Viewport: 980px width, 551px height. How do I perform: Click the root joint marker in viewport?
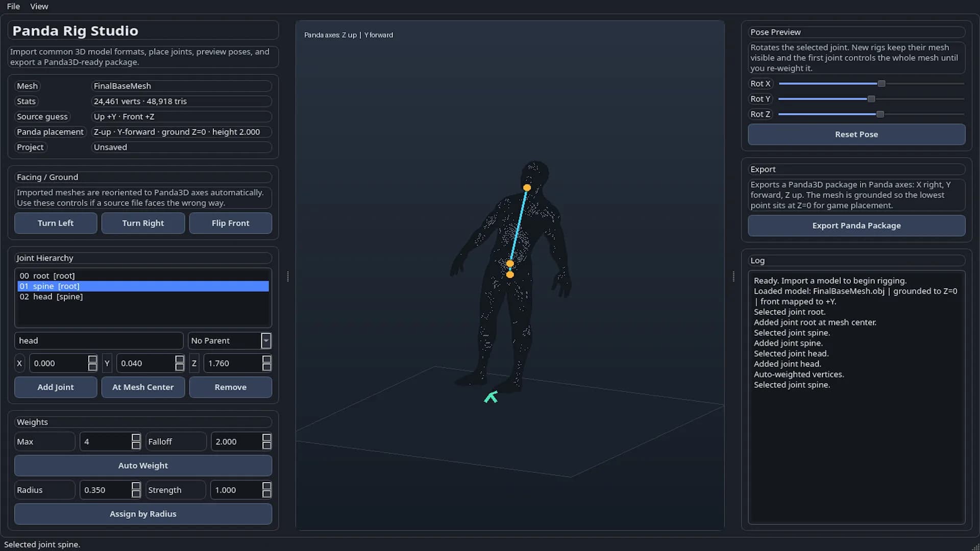tap(510, 274)
